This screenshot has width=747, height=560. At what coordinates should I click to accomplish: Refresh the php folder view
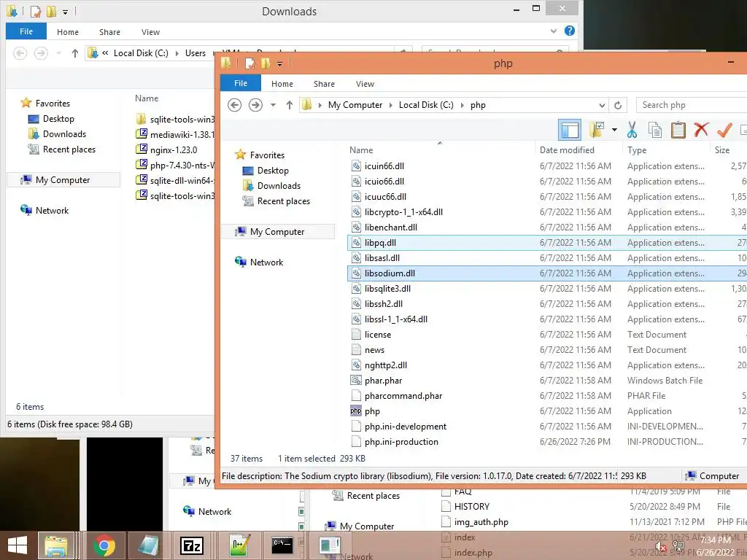[618, 105]
